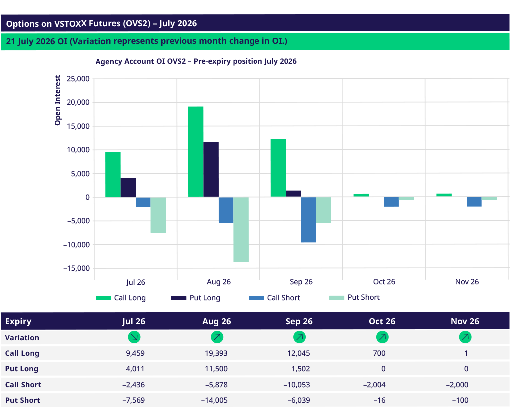Click the Call Short value –10,053
This screenshot has height=420, width=511.
297,385
